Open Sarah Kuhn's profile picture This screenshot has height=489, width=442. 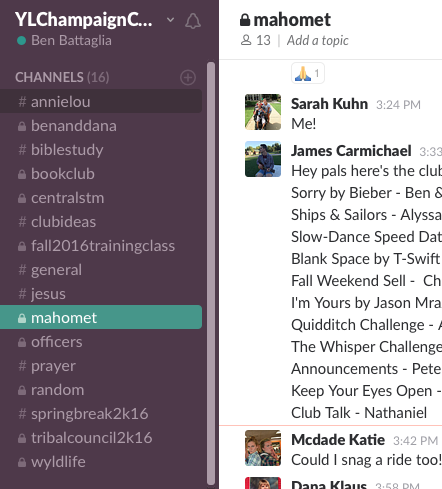(x=263, y=112)
